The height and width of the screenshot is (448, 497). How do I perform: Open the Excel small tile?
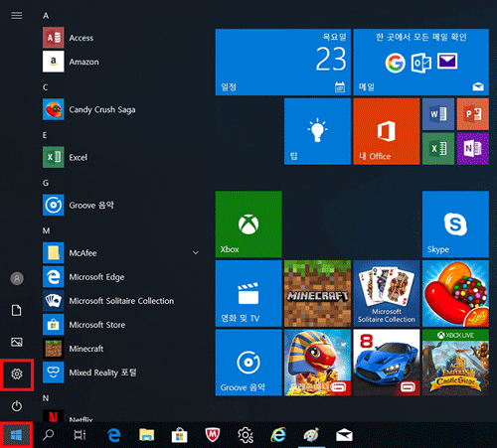pyautogui.click(x=438, y=149)
